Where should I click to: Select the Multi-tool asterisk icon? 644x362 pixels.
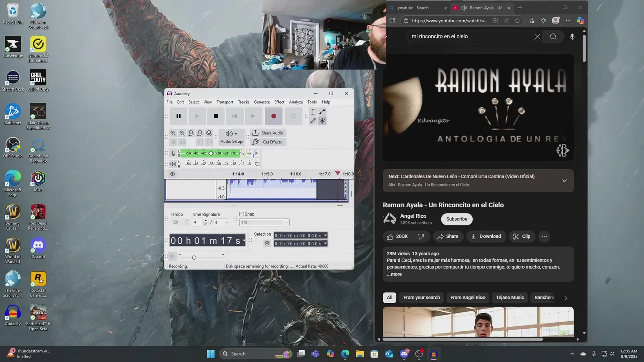[322, 121]
